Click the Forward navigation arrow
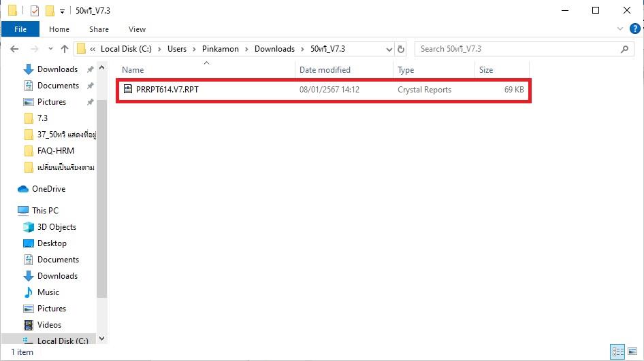This screenshot has height=361, width=644. point(35,49)
